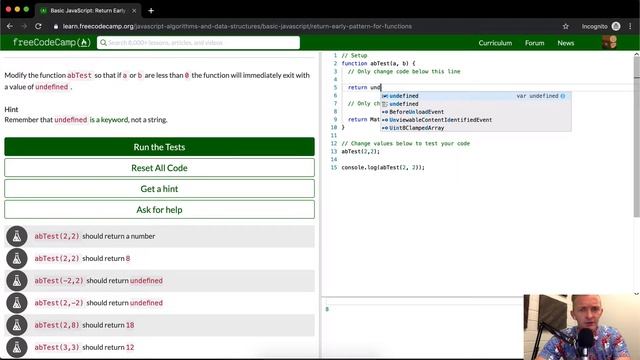The image size is (640, 360).
Task: Click the '// Setup' comment on line 1
Action: (x=354, y=56)
